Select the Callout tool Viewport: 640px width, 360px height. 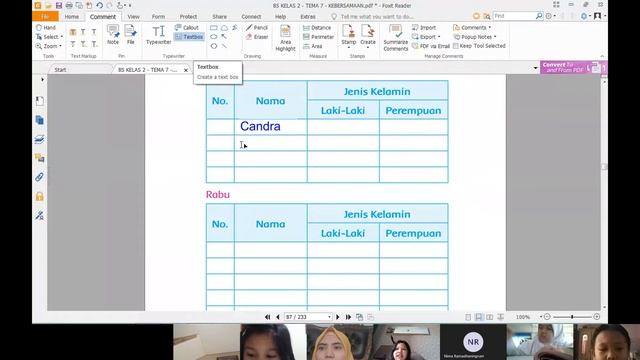point(187,27)
